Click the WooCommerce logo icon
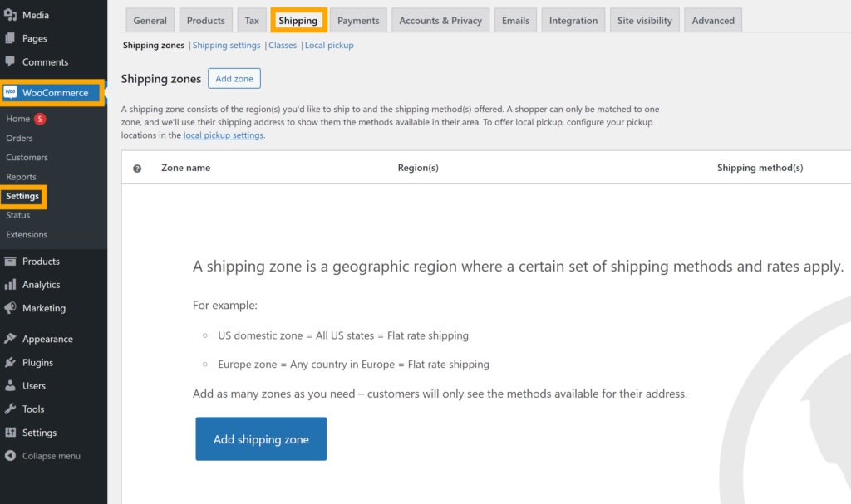 [x=11, y=93]
